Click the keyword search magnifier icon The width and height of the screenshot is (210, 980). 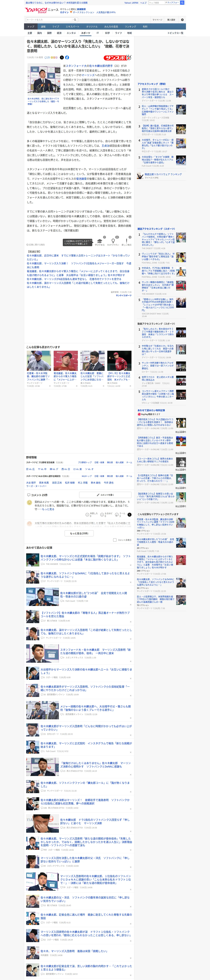tap(75, 20)
